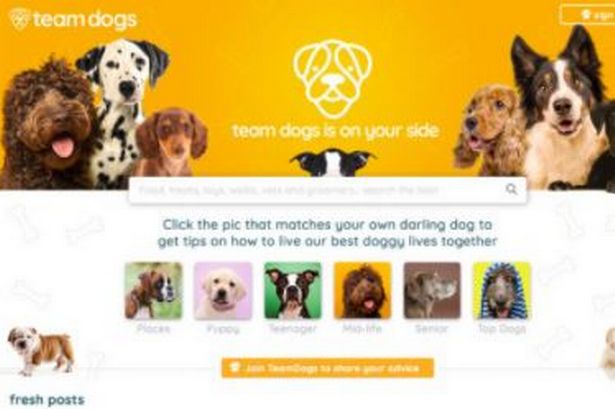This screenshot has width=615, height=409.
Task: Open the sign in button at top right
Action: (x=588, y=15)
